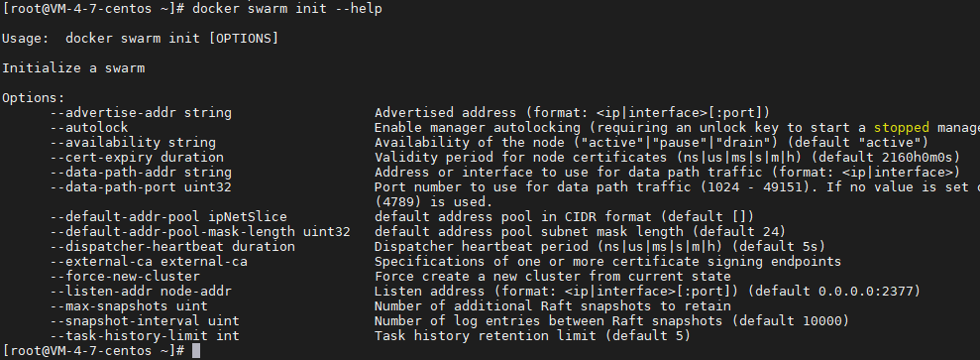
Task: Click the --dispatcher-heartbeat duration option
Action: (x=172, y=247)
